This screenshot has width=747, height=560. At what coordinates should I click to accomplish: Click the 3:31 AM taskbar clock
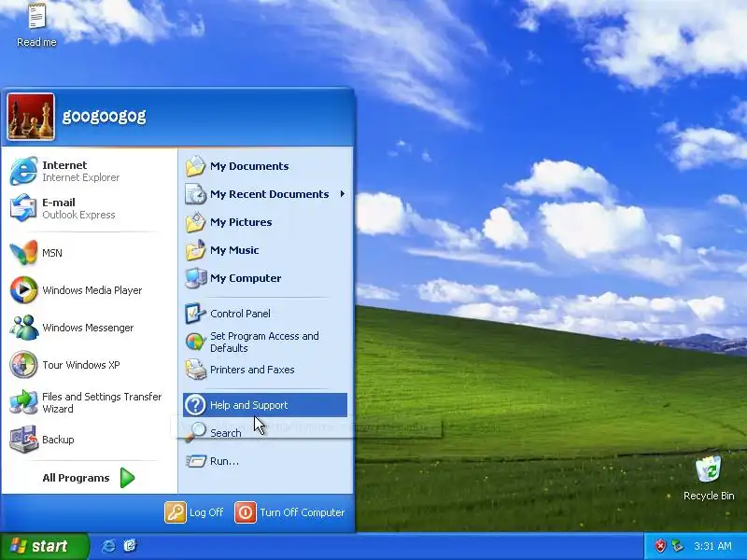tap(712, 546)
